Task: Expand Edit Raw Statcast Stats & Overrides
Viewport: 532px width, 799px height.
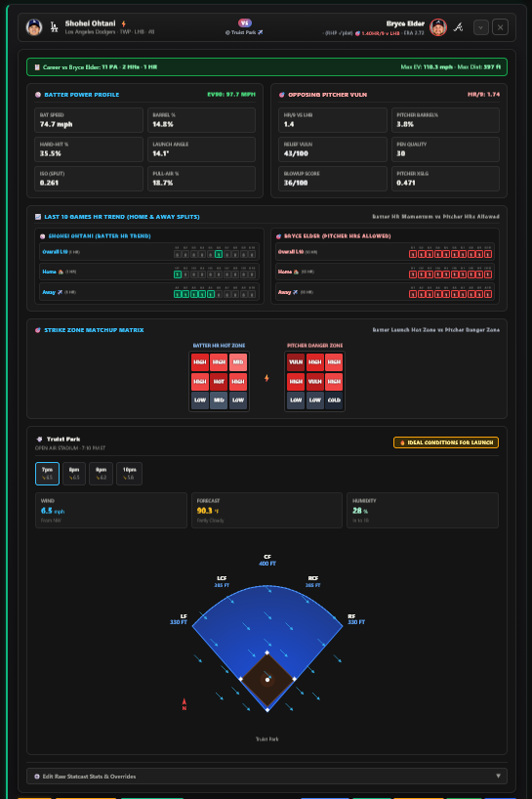Action: click(x=266, y=777)
